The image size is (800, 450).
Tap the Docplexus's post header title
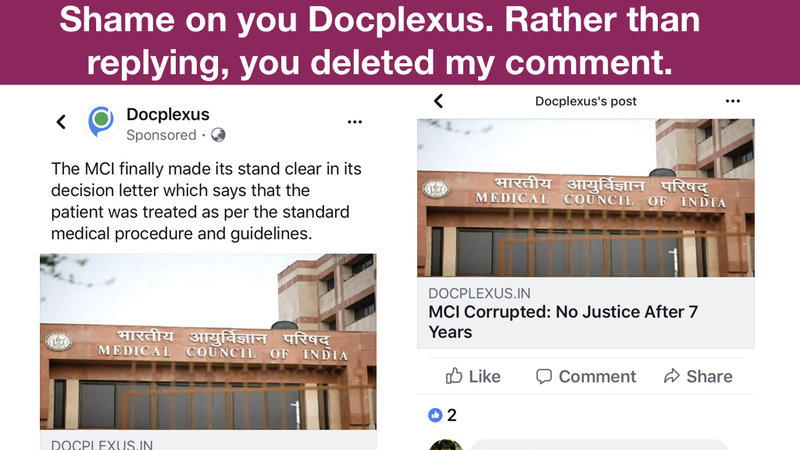[586, 101]
